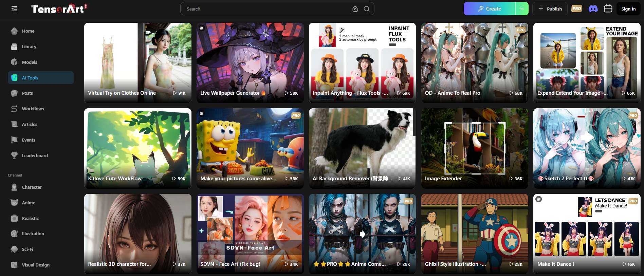The width and height of the screenshot is (644, 276).
Task: Click the Library sidebar icon
Action: [x=14, y=47]
